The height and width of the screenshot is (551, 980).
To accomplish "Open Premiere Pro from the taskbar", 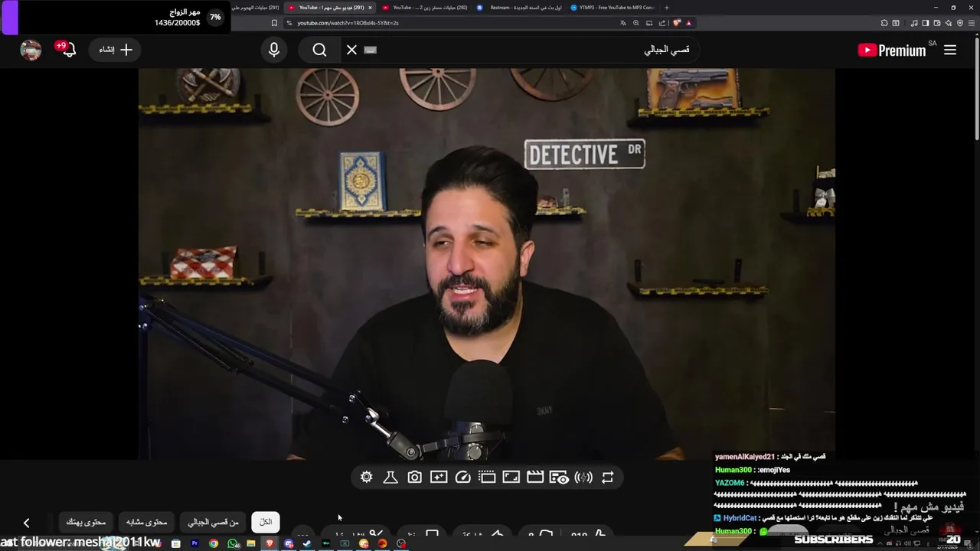I will (x=194, y=543).
